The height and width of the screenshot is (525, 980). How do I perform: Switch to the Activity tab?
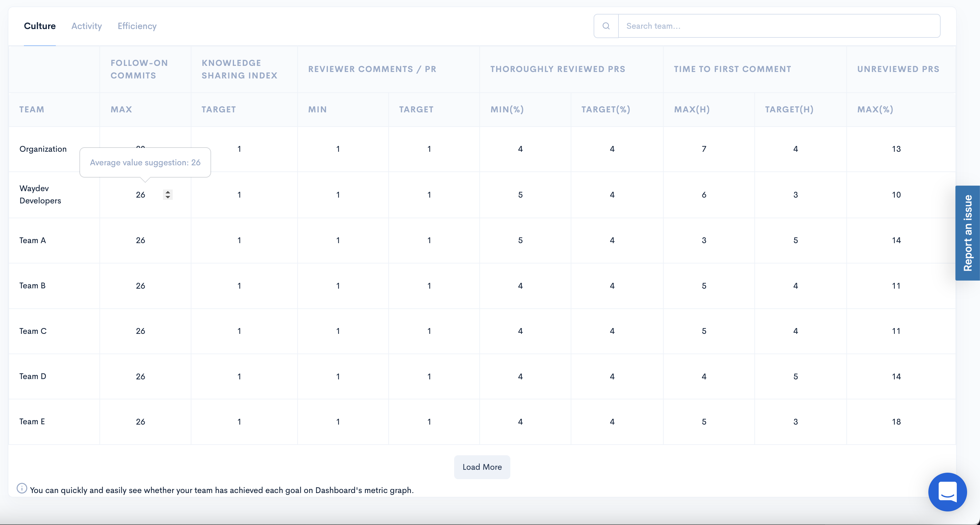pyautogui.click(x=87, y=26)
